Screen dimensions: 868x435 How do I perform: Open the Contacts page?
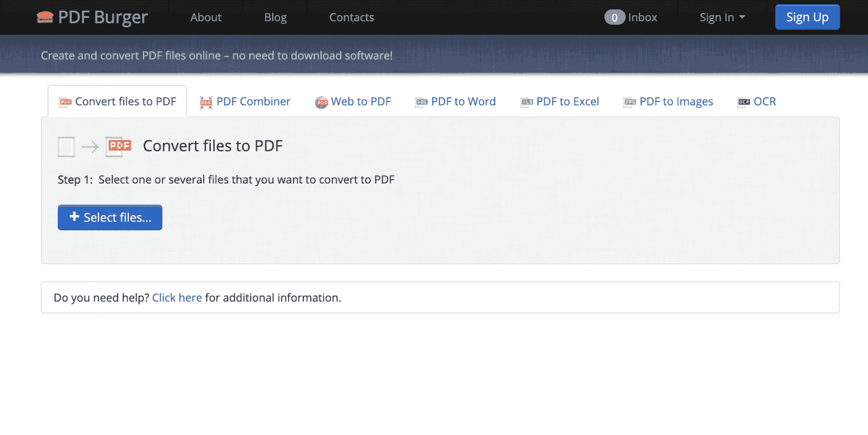click(352, 17)
